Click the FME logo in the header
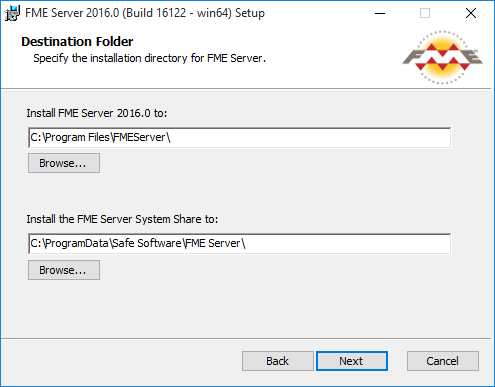 coord(442,57)
